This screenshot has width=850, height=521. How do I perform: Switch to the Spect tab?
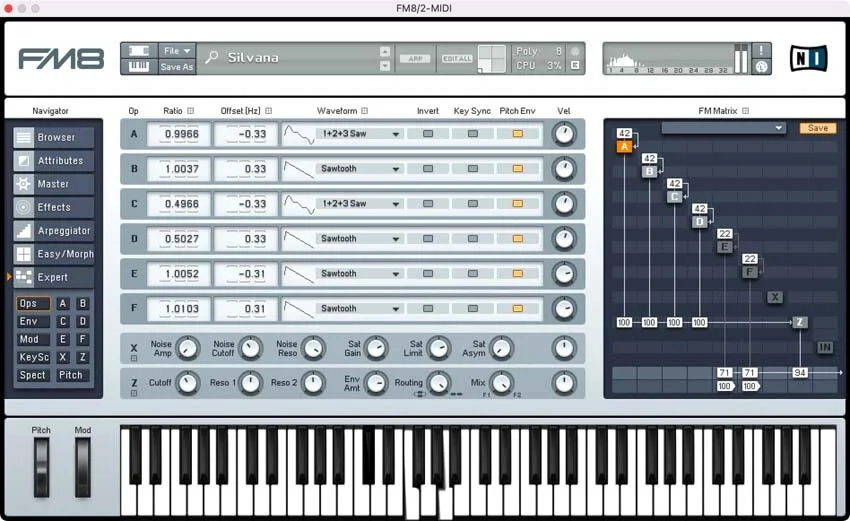33,375
